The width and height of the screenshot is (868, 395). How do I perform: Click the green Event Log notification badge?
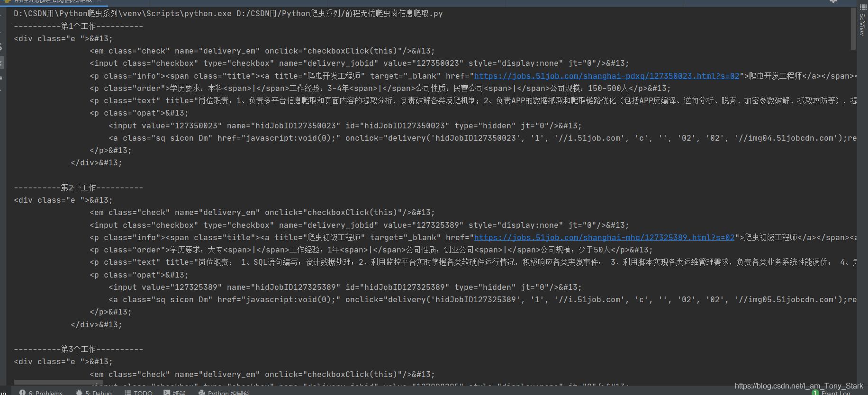pyautogui.click(x=815, y=392)
